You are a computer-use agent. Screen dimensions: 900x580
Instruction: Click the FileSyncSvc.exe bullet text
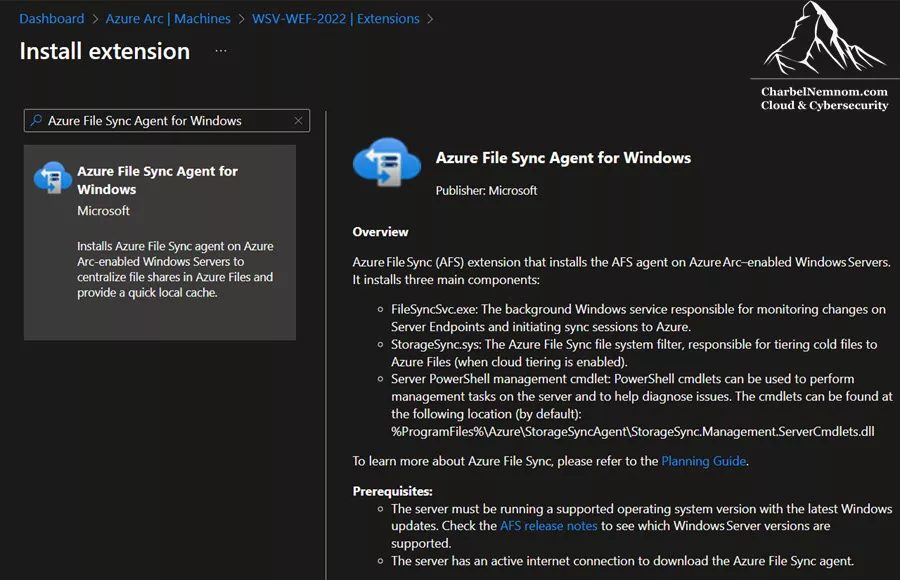coord(638,318)
